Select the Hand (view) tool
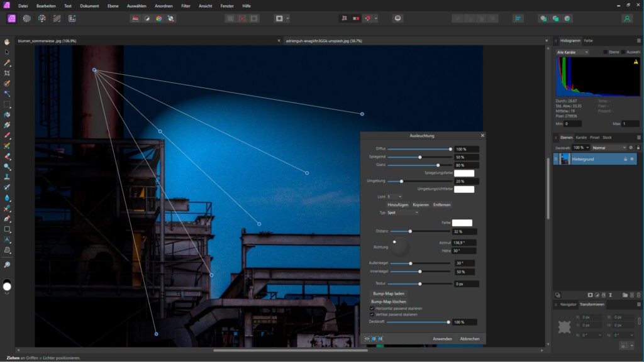 coord(7,42)
